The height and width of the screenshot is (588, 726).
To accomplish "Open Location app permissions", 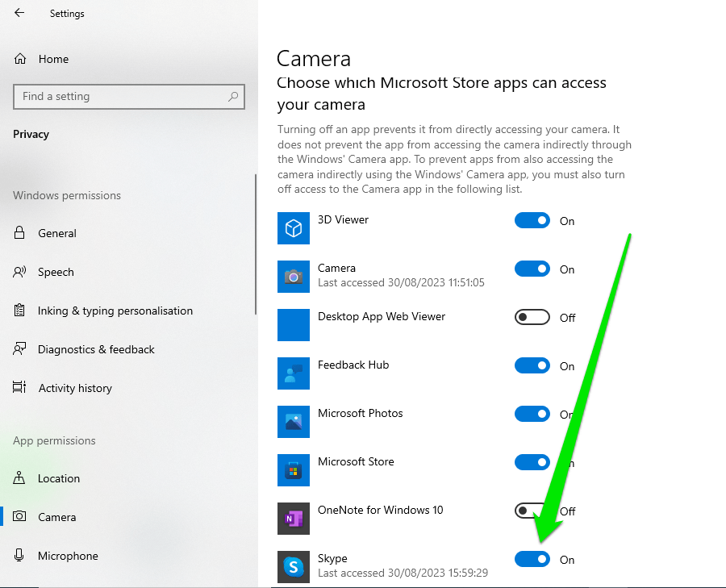I will 127,478.
